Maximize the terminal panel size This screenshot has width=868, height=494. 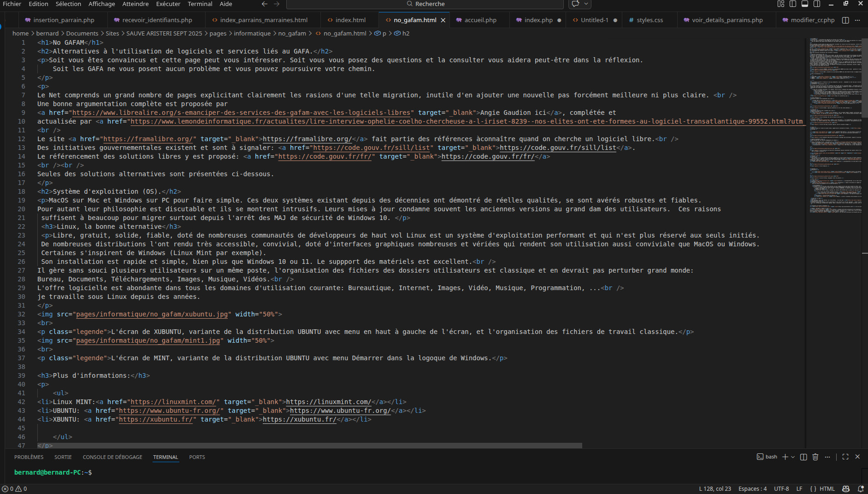[x=845, y=457]
